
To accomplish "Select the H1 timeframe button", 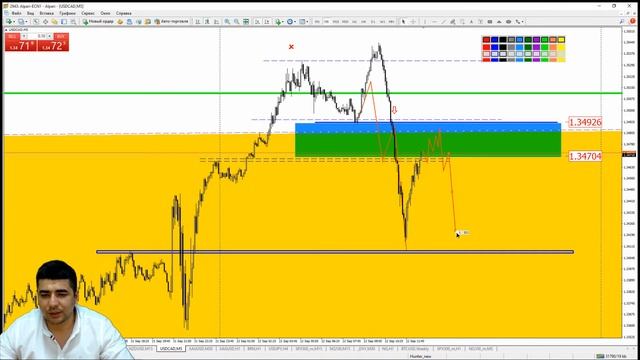I will [x=354, y=21].
